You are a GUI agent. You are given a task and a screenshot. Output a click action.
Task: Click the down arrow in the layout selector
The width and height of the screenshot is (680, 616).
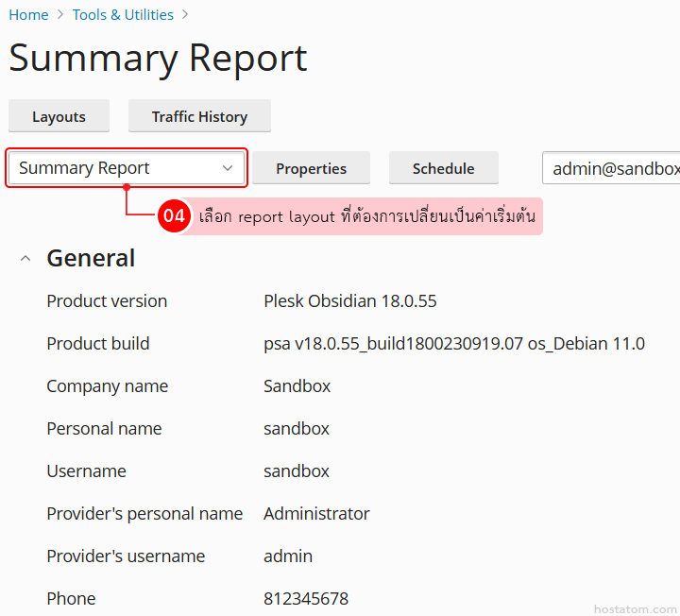[x=228, y=168]
